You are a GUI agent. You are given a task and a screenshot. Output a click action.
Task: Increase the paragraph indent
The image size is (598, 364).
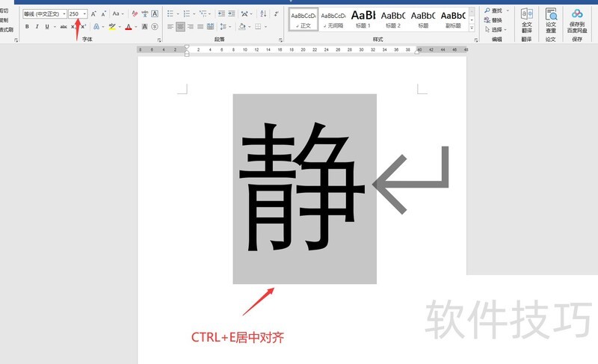232,13
